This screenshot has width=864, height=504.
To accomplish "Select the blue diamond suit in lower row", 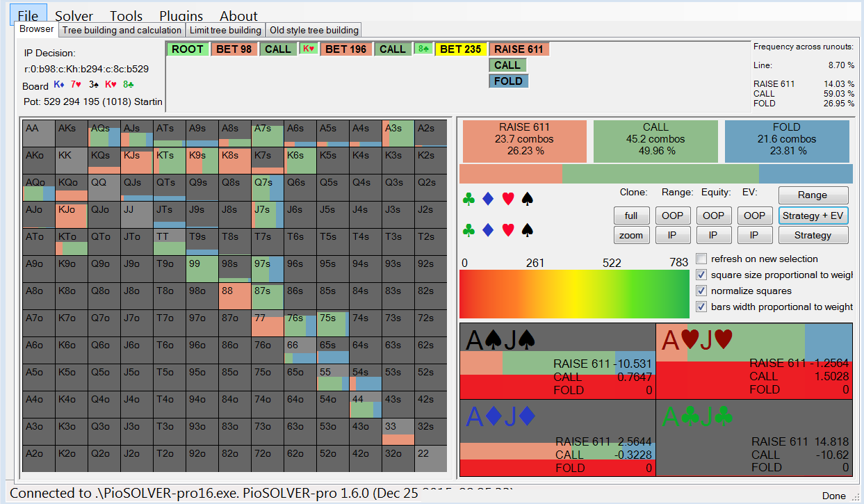I will click(x=489, y=229).
